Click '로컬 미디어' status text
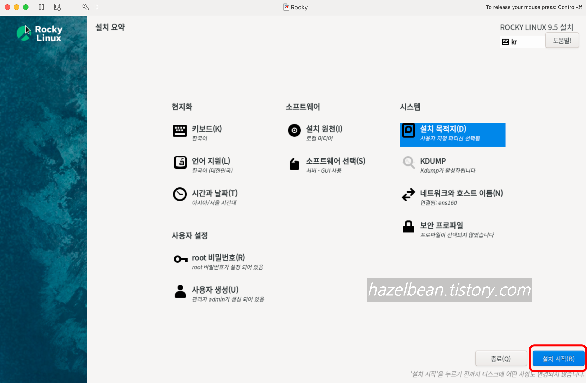The width and height of the screenshot is (588, 383). (319, 138)
